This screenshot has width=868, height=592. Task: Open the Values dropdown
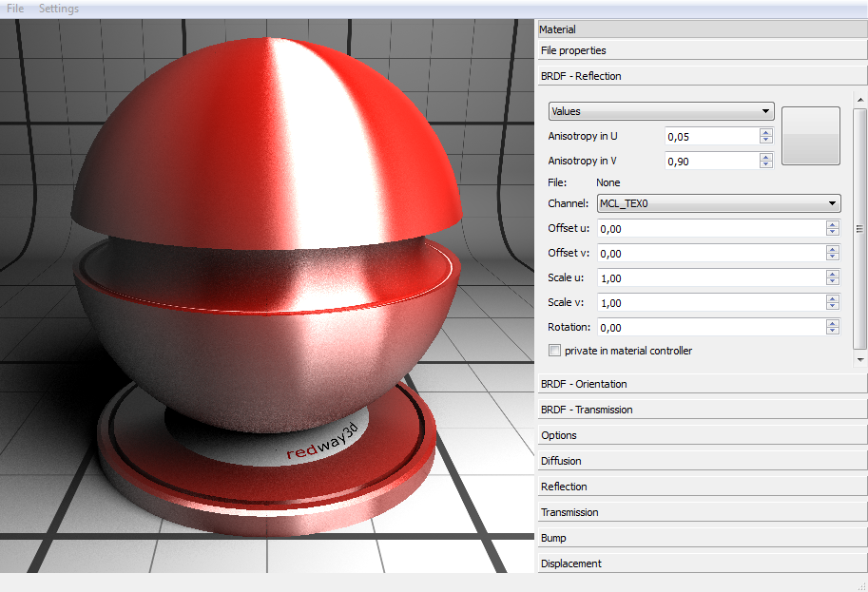pyautogui.click(x=661, y=111)
